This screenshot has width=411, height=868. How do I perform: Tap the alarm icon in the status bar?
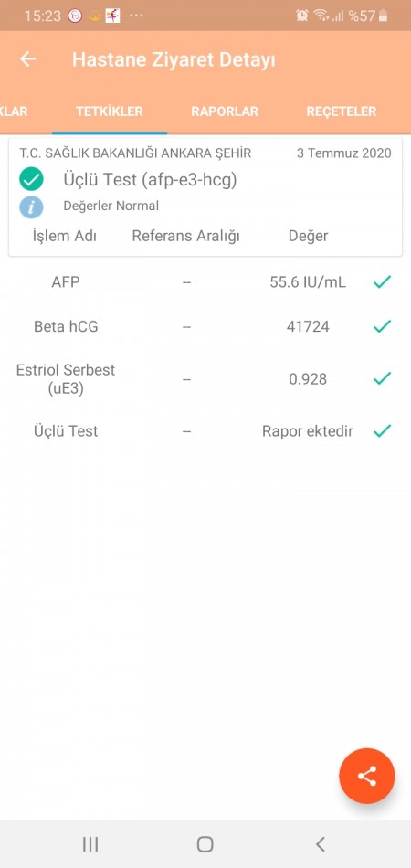click(302, 16)
